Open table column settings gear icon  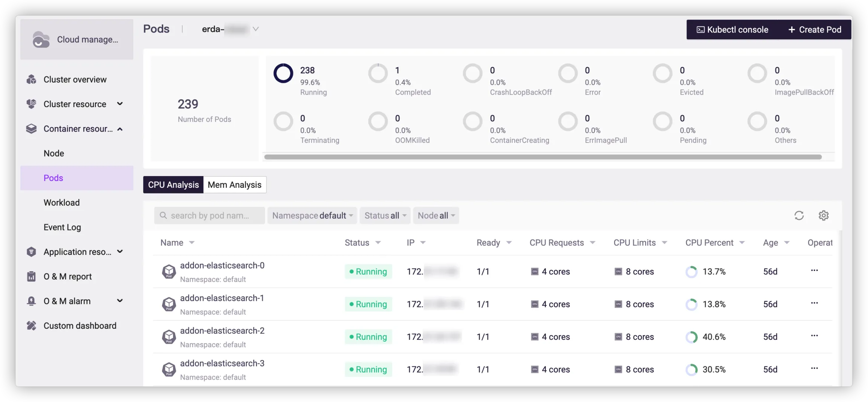(824, 215)
